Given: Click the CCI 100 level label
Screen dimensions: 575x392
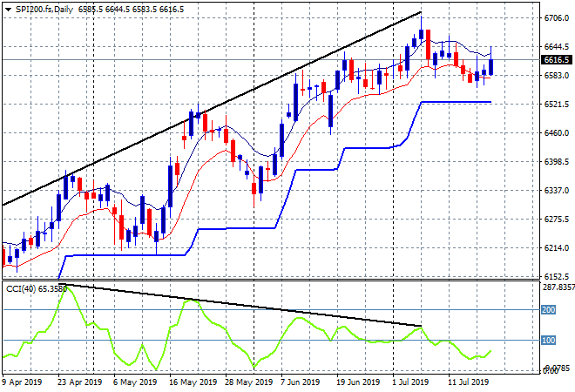Looking at the screenshot, I should coord(549,341).
